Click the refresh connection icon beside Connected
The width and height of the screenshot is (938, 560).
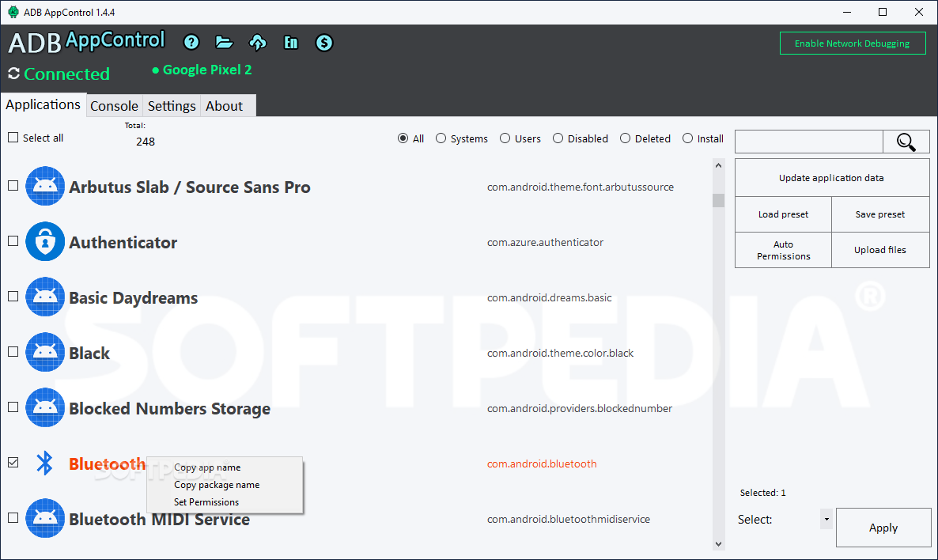point(13,74)
